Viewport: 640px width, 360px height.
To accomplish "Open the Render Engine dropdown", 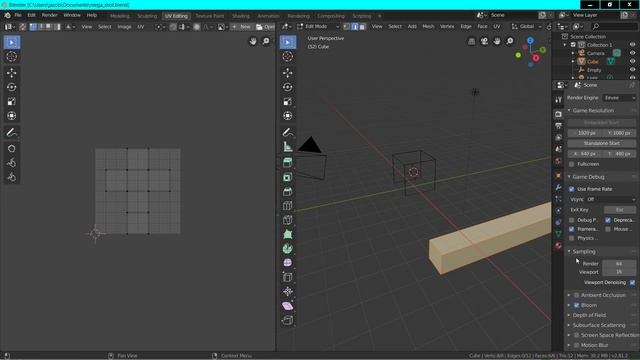I will [x=620, y=98].
